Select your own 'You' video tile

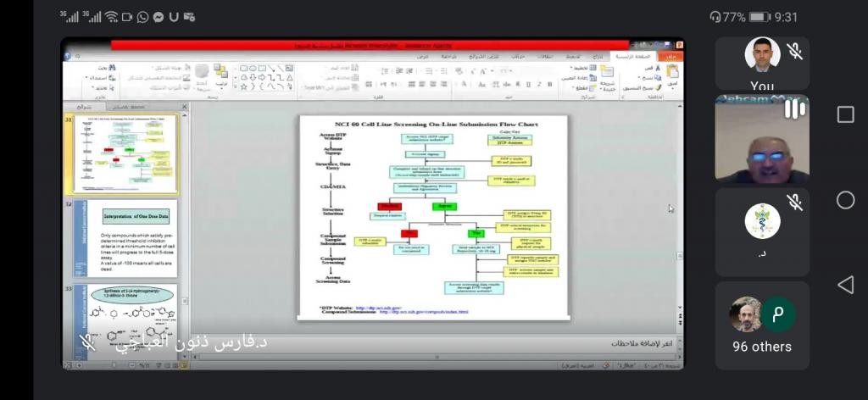point(761,64)
